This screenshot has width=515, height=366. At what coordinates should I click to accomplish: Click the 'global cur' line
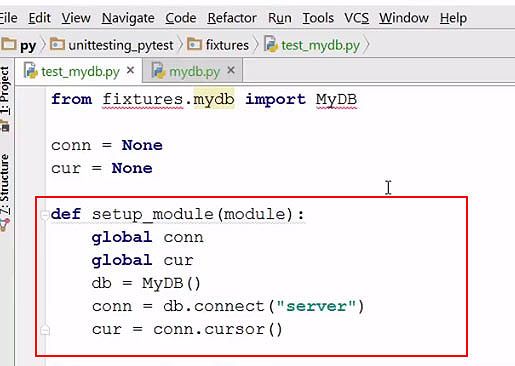tap(142, 260)
